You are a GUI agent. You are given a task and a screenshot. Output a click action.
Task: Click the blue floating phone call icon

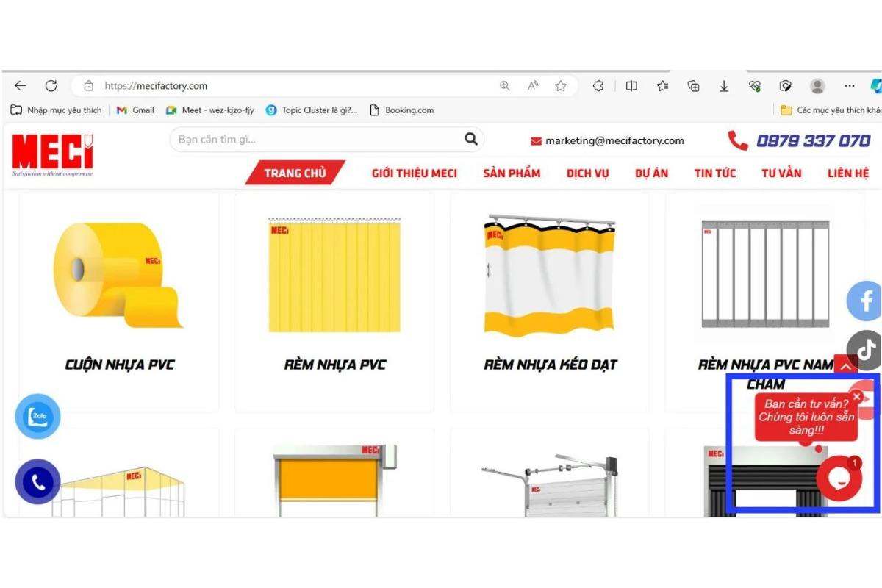click(37, 482)
